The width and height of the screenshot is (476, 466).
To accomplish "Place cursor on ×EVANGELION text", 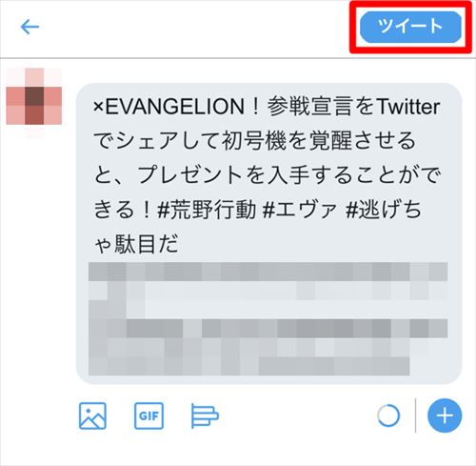I will coord(169,107).
